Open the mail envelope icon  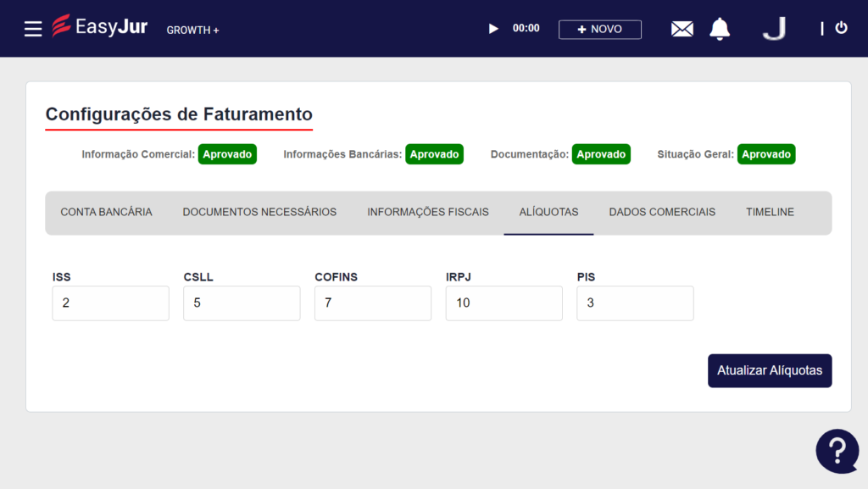click(x=682, y=29)
